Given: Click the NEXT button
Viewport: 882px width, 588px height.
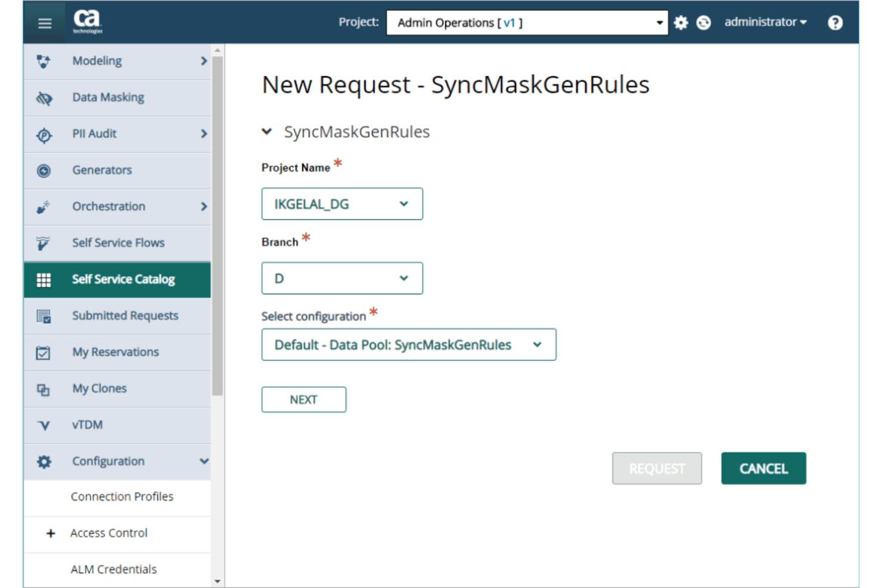Looking at the screenshot, I should tap(303, 399).
